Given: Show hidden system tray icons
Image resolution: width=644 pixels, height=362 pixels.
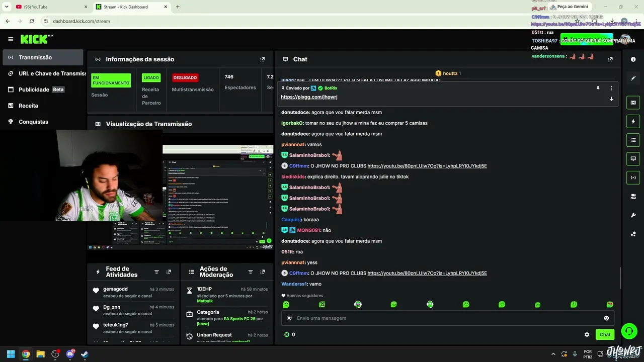Looking at the screenshot, I should pyautogui.click(x=553, y=354).
